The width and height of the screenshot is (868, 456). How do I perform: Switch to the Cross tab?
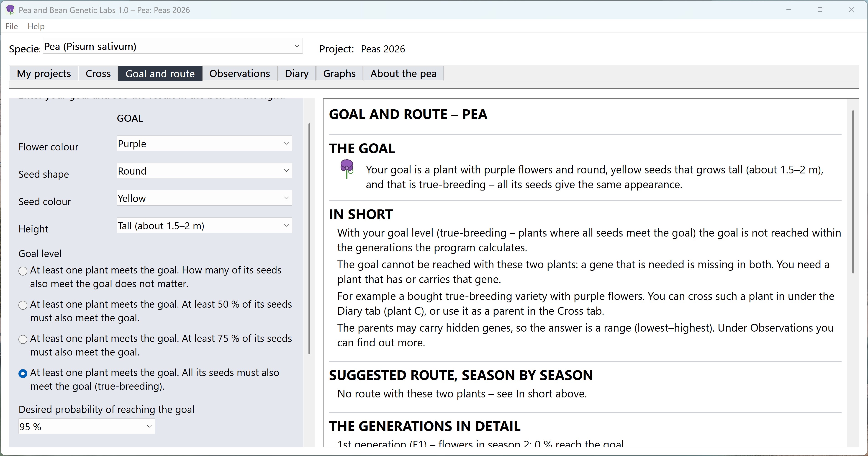tap(98, 73)
